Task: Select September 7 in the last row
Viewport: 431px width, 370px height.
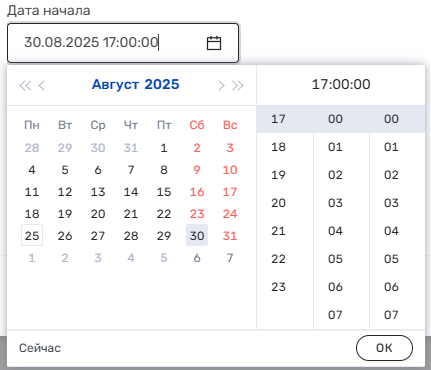Action: [230, 257]
